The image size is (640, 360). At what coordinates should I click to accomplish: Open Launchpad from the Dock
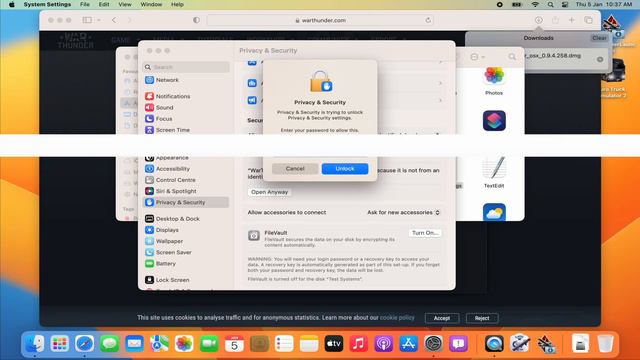tap(60, 344)
